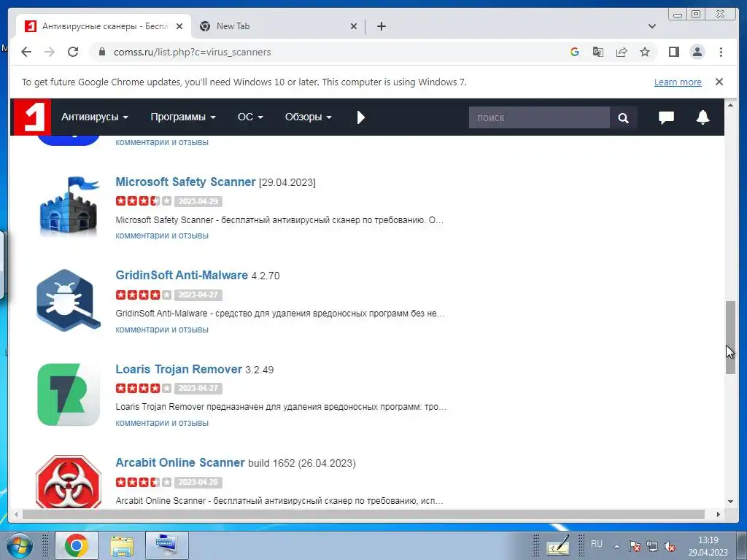Viewport: 747px width, 560px height.
Task: Click the Comss red logo icon
Action: (x=32, y=117)
